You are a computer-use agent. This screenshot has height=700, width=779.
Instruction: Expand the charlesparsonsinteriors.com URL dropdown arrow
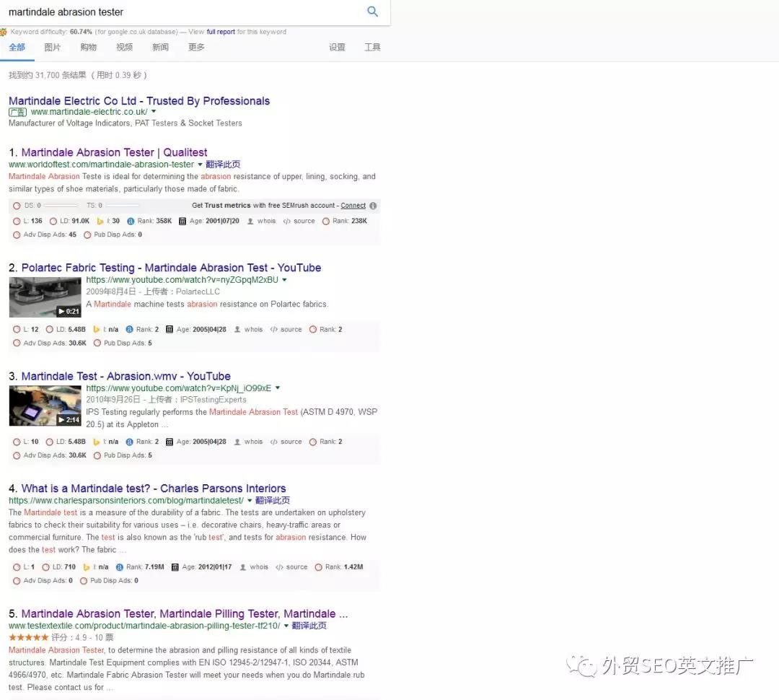250,501
